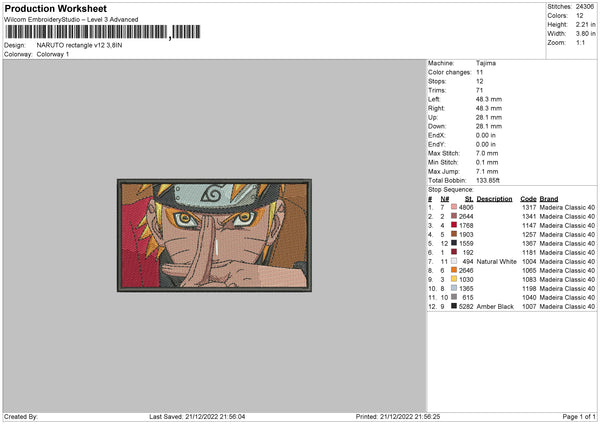Click the 'Printed: 21/12/2022 21:56:25' footer text
Viewport: 600px width, 424px height.
(x=398, y=416)
